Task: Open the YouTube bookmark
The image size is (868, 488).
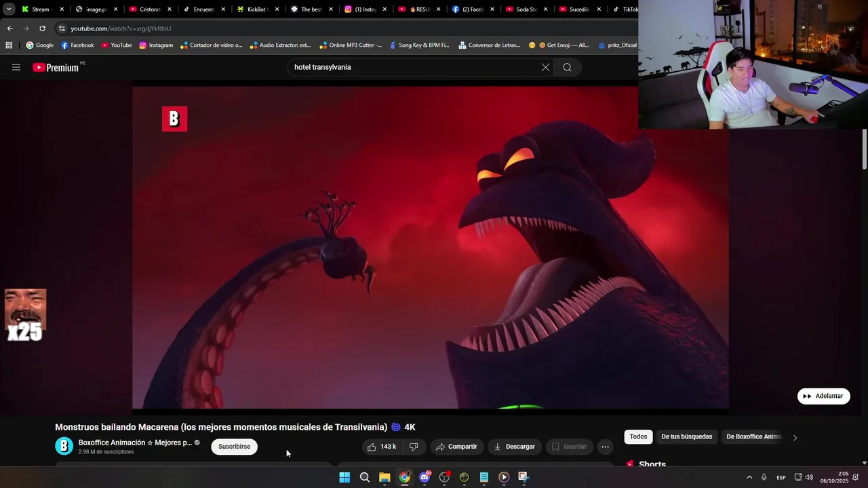Action: pos(117,45)
